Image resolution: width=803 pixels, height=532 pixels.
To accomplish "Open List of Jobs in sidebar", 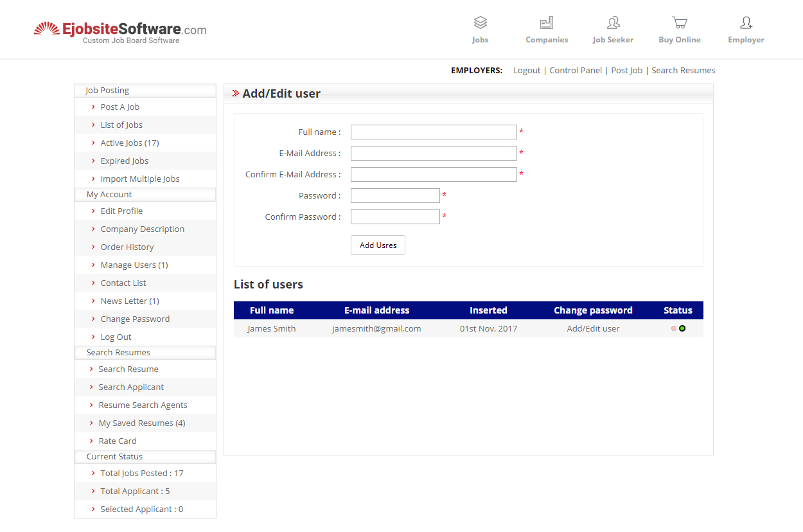I will (121, 125).
